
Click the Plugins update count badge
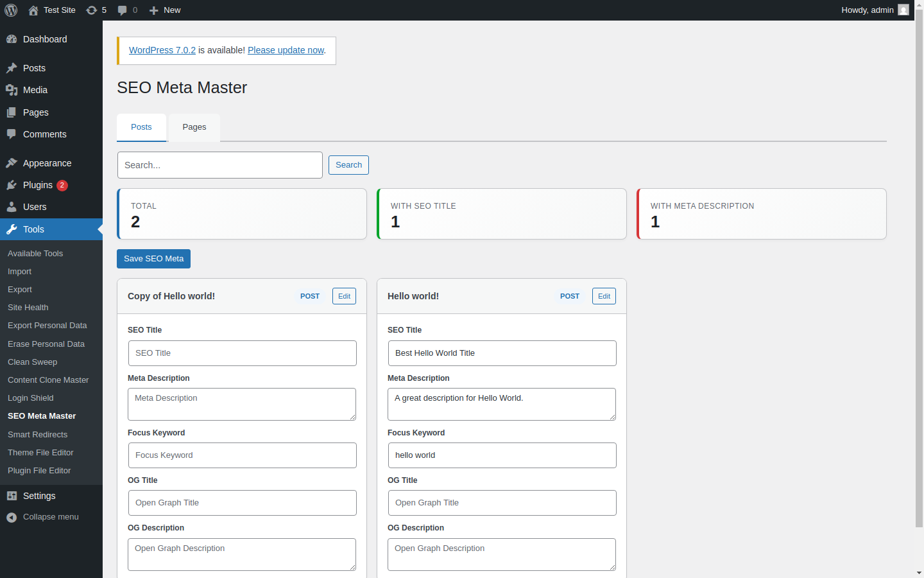tap(62, 185)
